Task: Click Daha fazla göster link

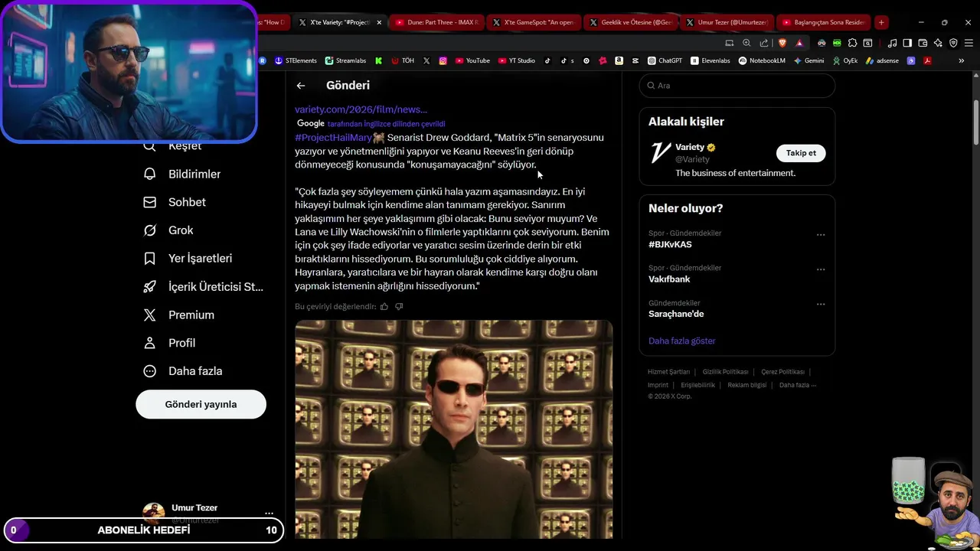Action: (x=681, y=341)
